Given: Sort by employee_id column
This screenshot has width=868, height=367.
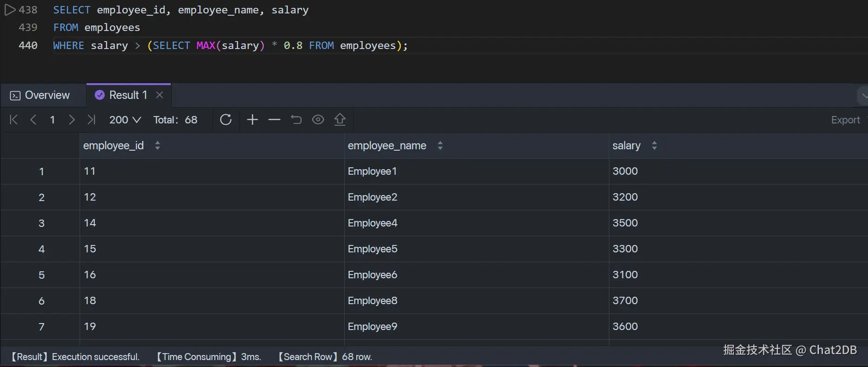Looking at the screenshot, I should (x=157, y=146).
